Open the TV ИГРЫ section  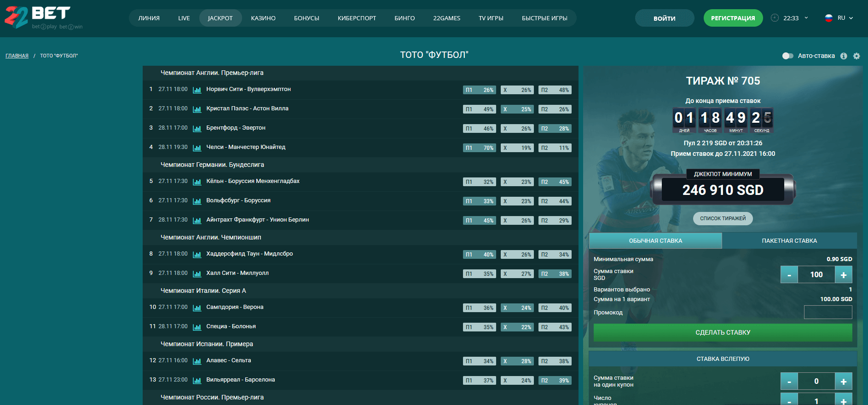pyautogui.click(x=491, y=18)
